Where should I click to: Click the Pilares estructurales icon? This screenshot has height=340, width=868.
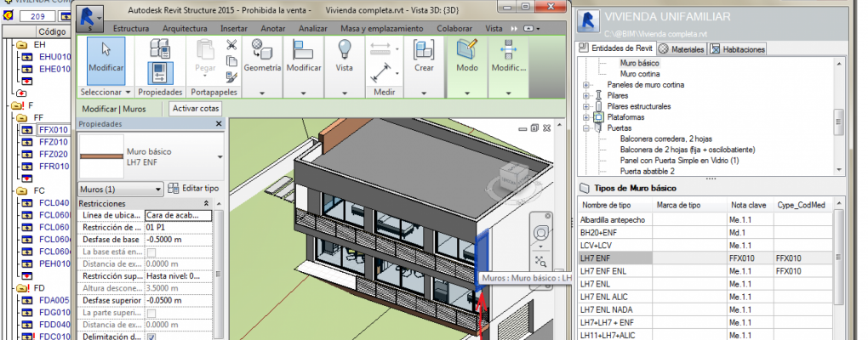pyautogui.click(x=598, y=106)
